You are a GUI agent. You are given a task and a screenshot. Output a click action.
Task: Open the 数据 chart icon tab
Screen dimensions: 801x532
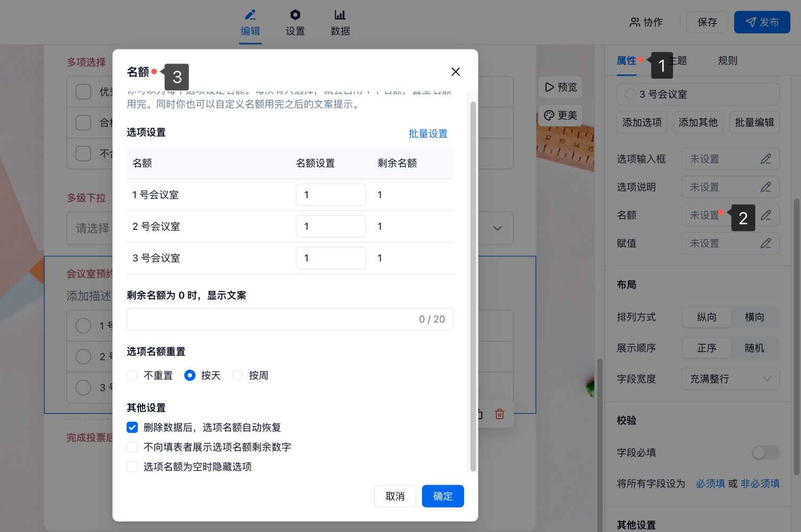point(340,15)
